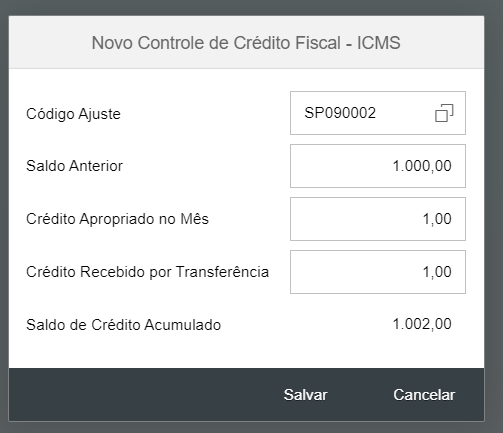Click Crédito Recebido por Transferência label
Viewport: 503px width, 433px height.
(147, 272)
